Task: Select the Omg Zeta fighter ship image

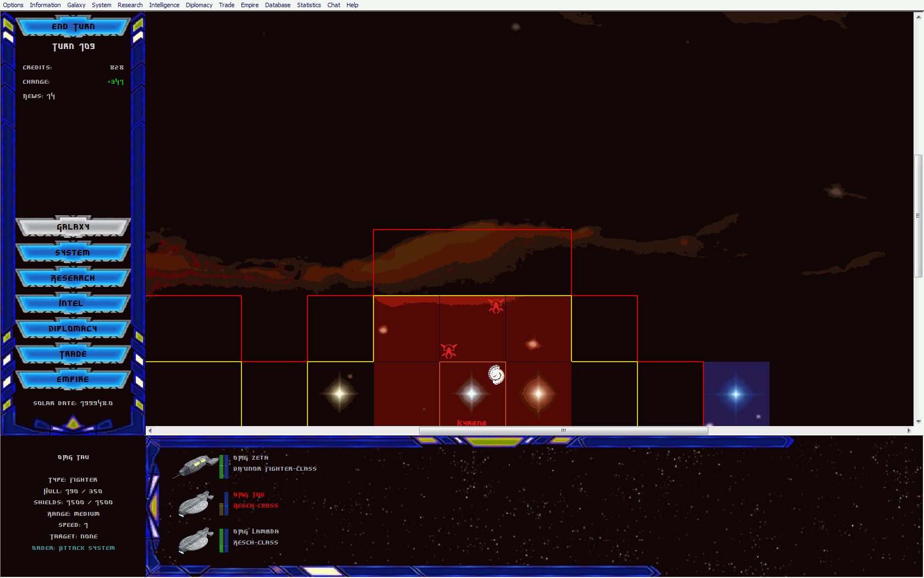Action: [196, 466]
